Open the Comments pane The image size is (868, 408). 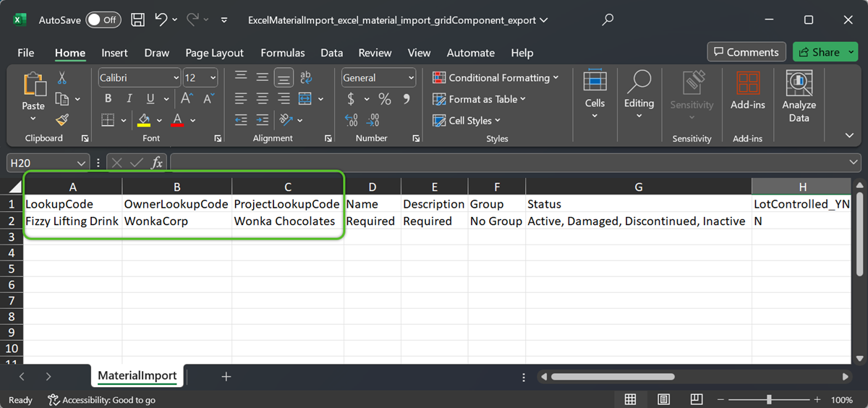click(746, 52)
